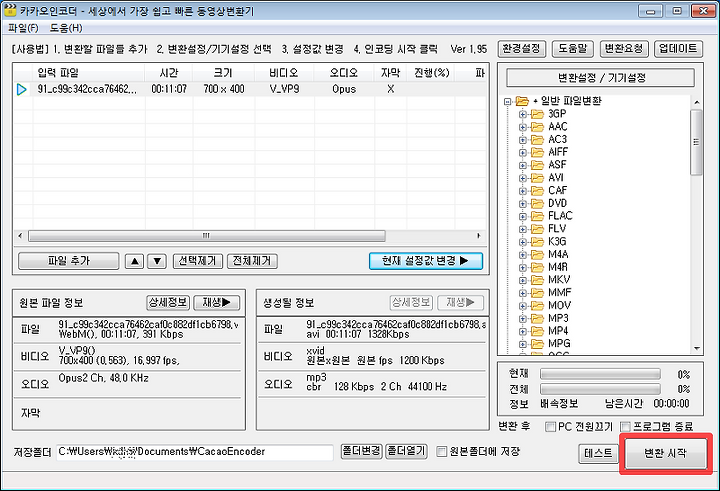Expand the 3GP format node
The height and width of the screenshot is (491, 720).
click(523, 114)
